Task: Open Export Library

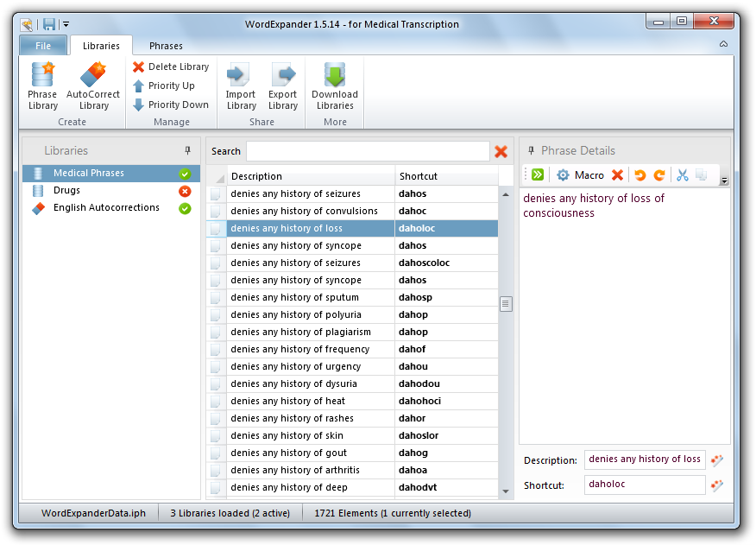Action: tap(282, 86)
